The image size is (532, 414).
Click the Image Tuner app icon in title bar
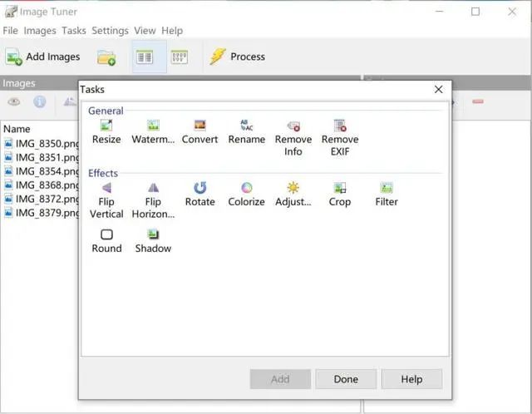[11, 12]
